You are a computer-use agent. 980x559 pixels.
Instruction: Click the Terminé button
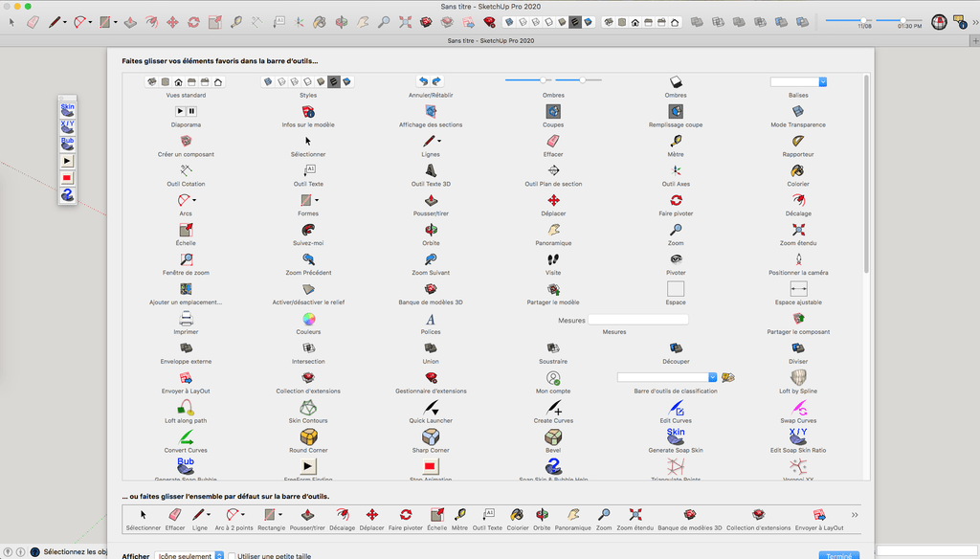tap(838, 555)
